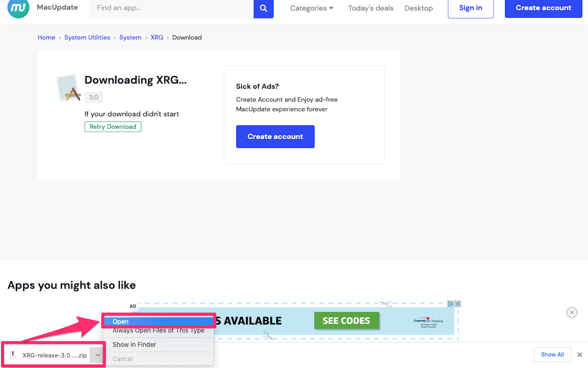Click the SEE CODES ad button

(x=346, y=321)
